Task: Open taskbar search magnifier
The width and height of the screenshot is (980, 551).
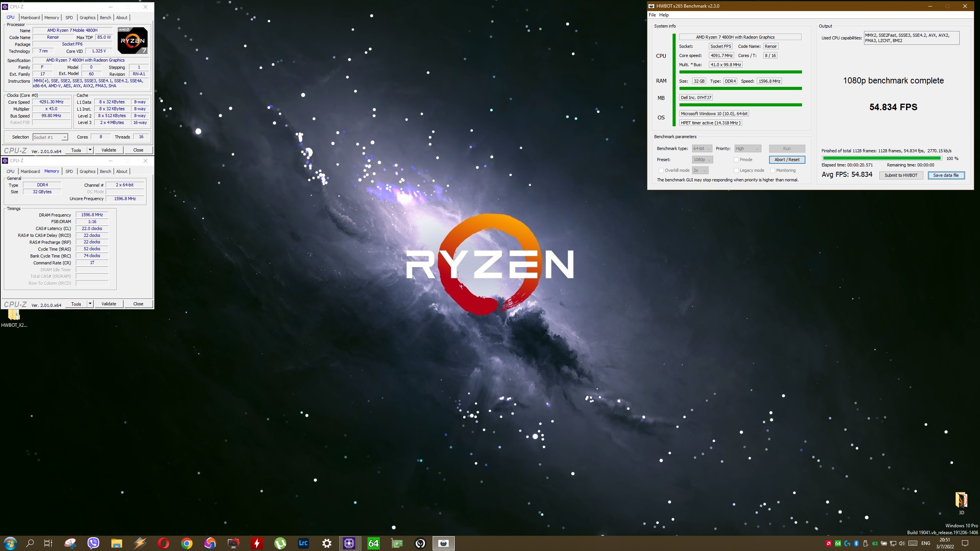Action: (x=29, y=543)
